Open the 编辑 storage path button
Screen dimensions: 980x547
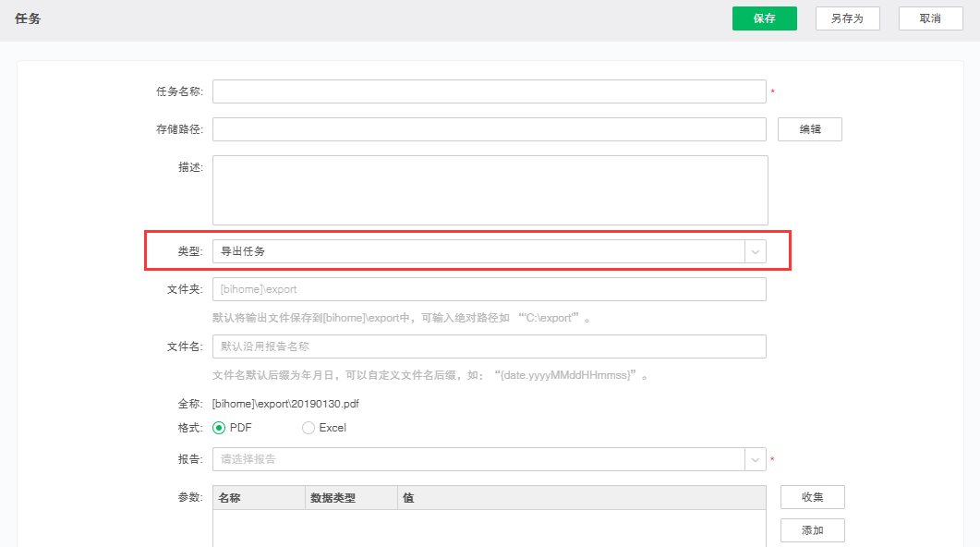810,129
